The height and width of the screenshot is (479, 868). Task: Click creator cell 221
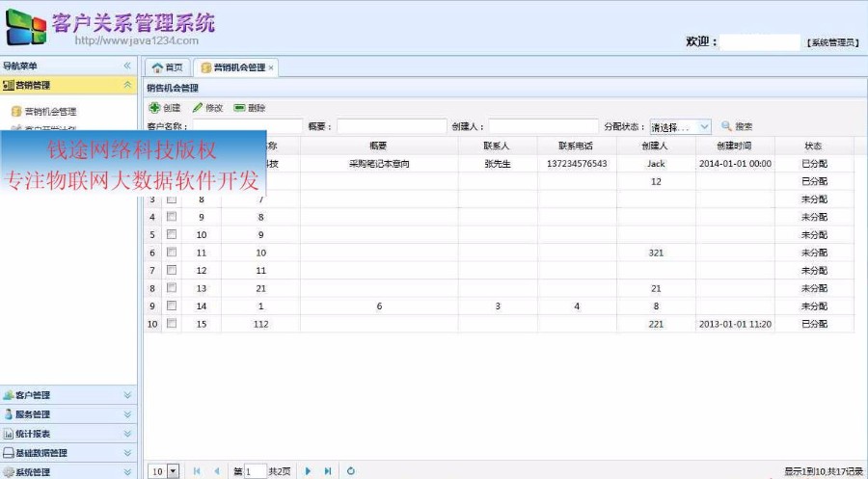tap(656, 324)
